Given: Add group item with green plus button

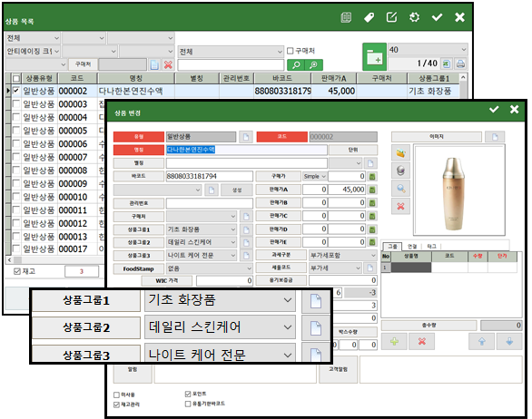Looking at the screenshot, I should pos(394,341).
